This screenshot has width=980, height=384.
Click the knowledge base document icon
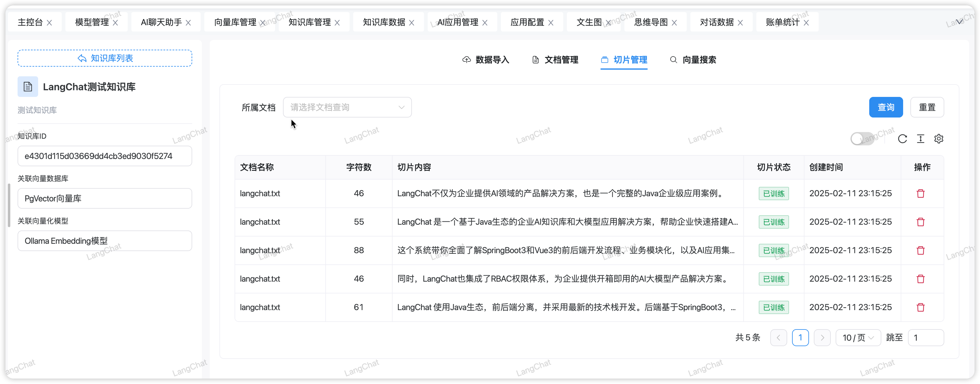click(28, 87)
